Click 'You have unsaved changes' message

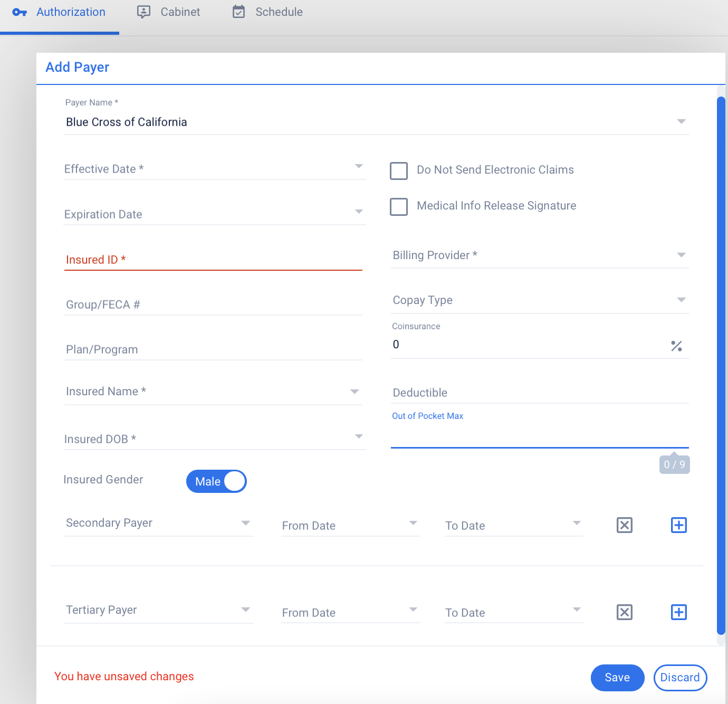[x=124, y=677]
